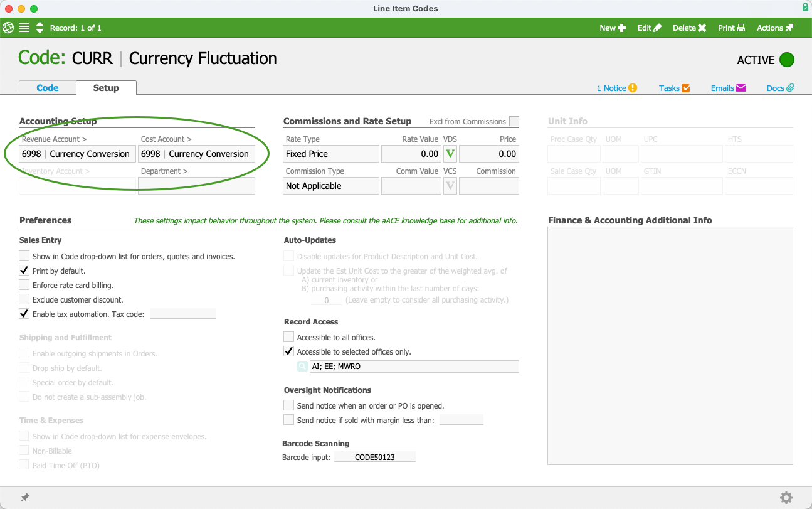Click "Record: 1 of 1" text

(x=76, y=28)
